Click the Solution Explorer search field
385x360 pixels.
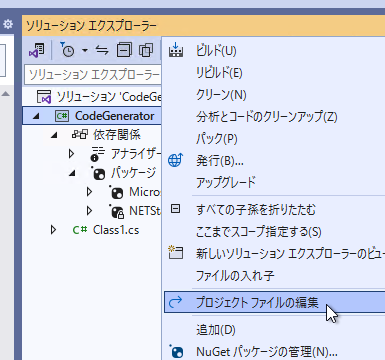[x=93, y=75]
